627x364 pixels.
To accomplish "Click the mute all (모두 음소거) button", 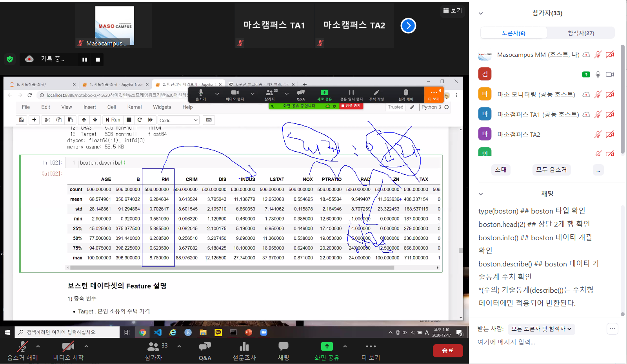I will [551, 170].
